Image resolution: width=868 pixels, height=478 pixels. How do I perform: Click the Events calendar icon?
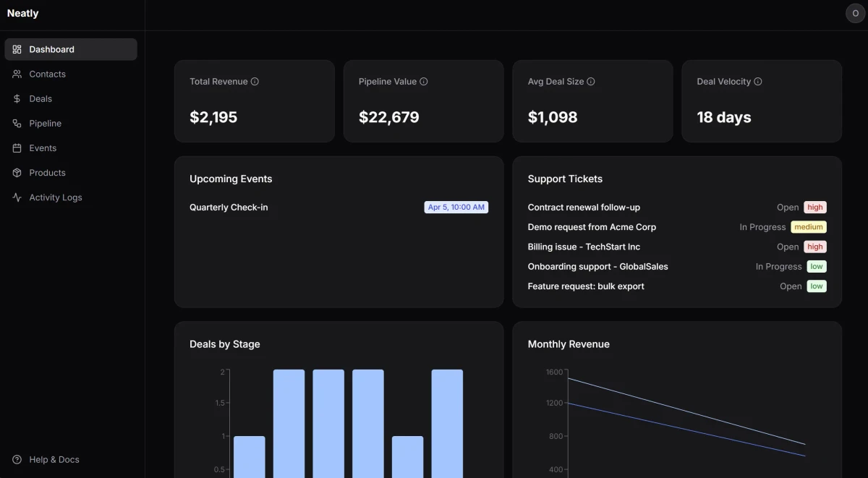(x=17, y=148)
